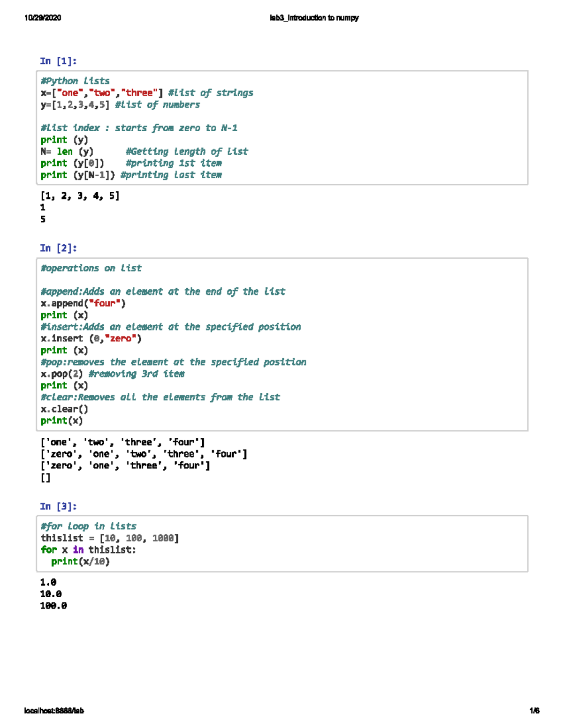Click the 'for x in thislist:' line
The width and height of the screenshot is (563, 728).
88,550
